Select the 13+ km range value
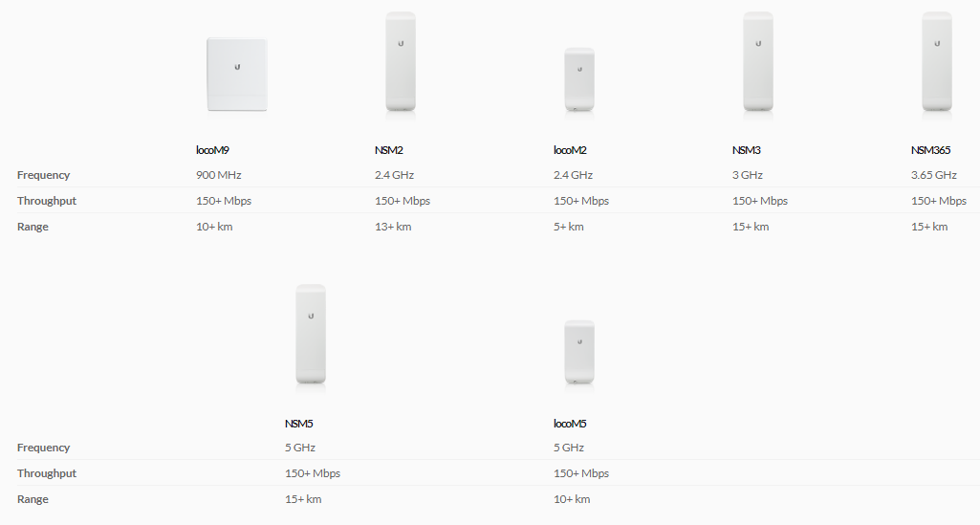This screenshot has width=980, height=525. (x=393, y=227)
